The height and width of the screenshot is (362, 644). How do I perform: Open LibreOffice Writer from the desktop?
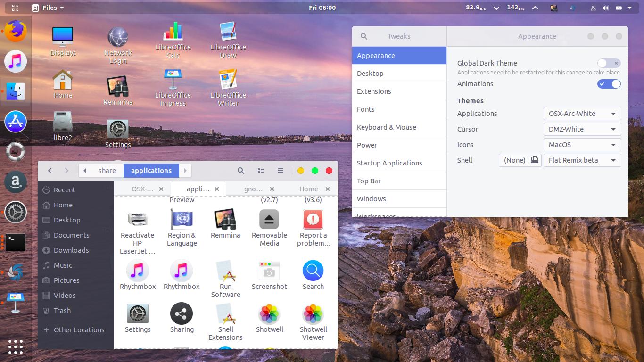[228, 81]
